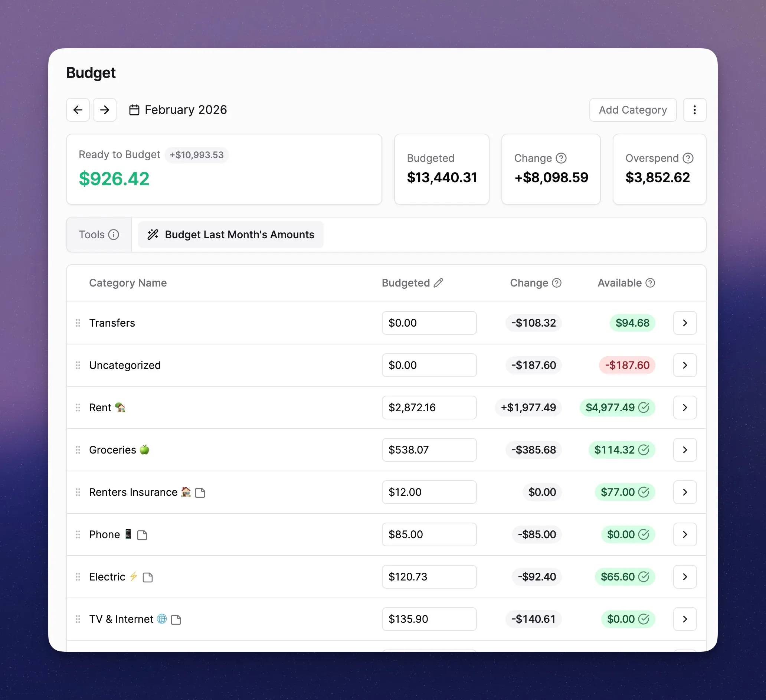The image size is (766, 700).
Task: Click the note icon next to Phone
Action: pyautogui.click(x=142, y=535)
